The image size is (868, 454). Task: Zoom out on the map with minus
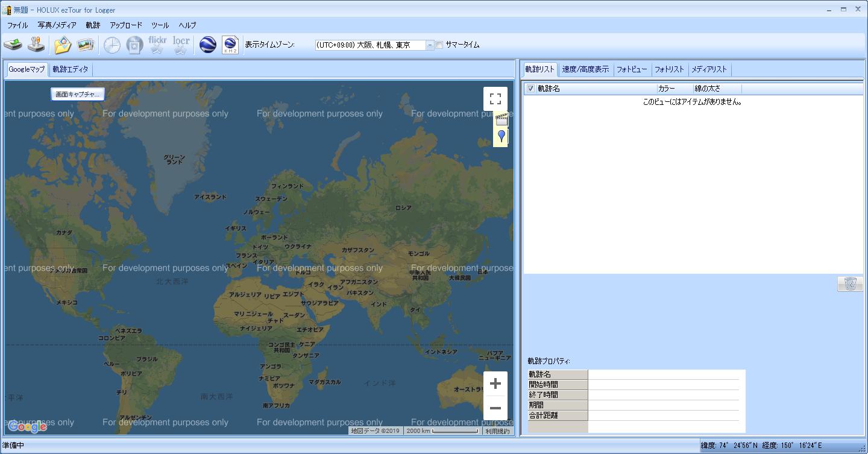pyautogui.click(x=495, y=408)
